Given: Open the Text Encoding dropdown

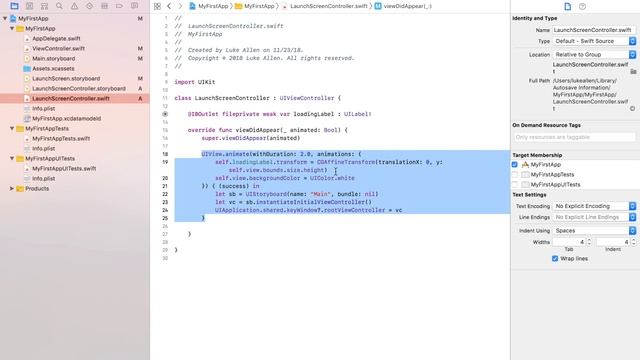Looking at the screenshot, I should coord(594,206).
